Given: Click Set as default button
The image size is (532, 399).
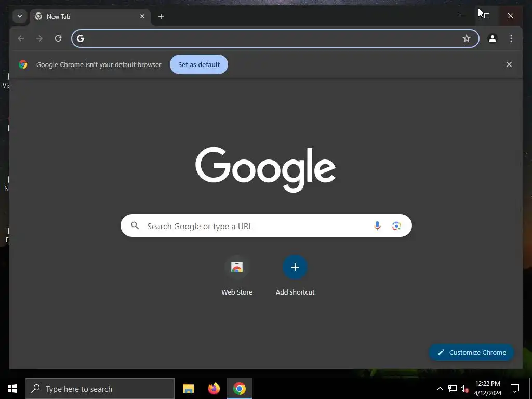Looking at the screenshot, I should coord(199,64).
